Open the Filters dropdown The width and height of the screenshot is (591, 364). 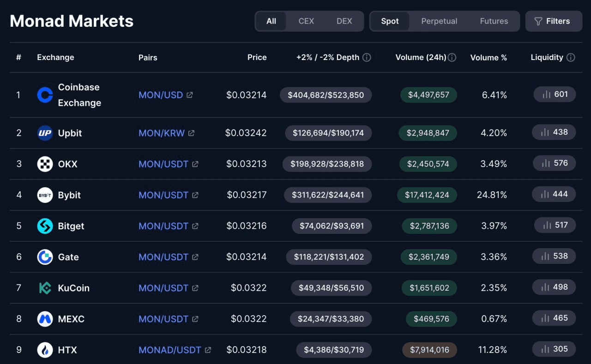(553, 21)
